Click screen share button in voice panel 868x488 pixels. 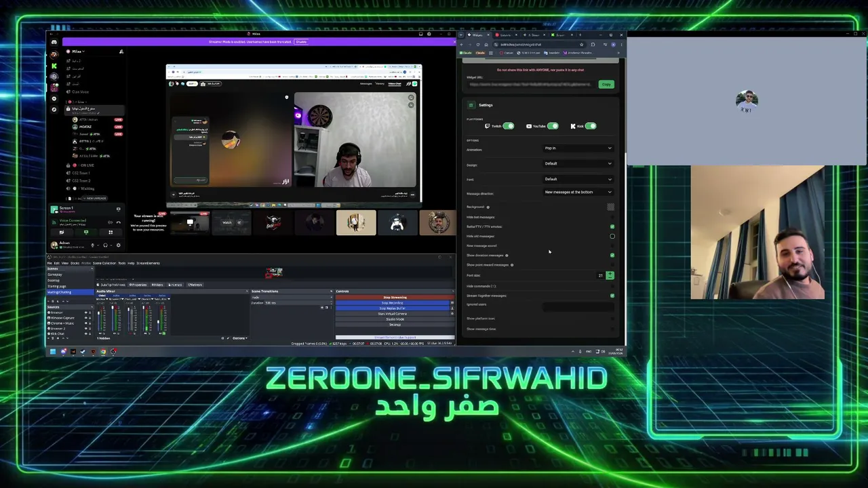click(x=86, y=232)
